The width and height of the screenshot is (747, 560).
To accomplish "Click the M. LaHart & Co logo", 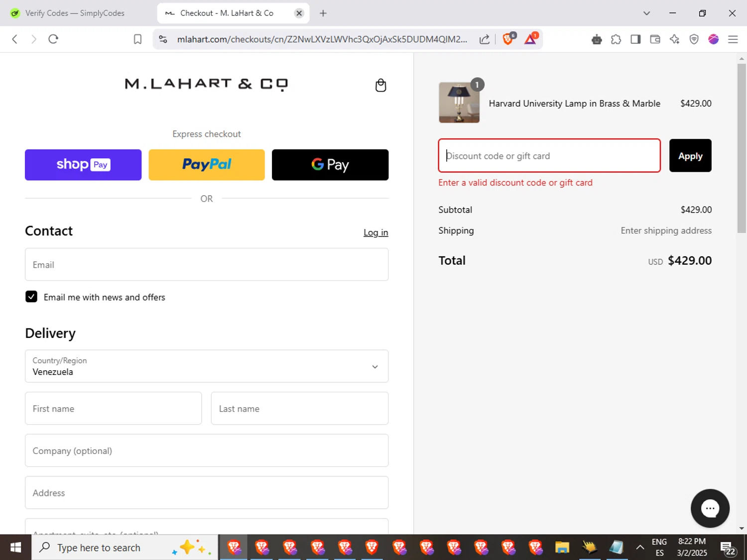I will coord(206,84).
